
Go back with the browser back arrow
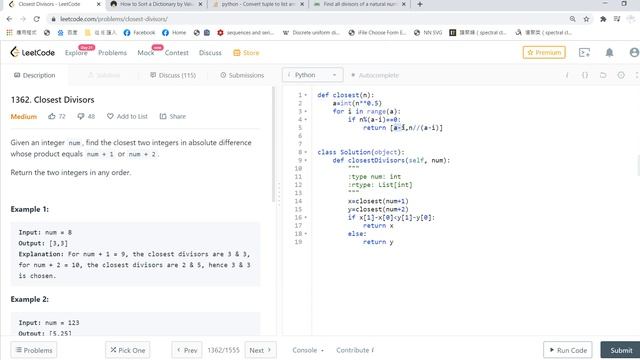click(9, 19)
